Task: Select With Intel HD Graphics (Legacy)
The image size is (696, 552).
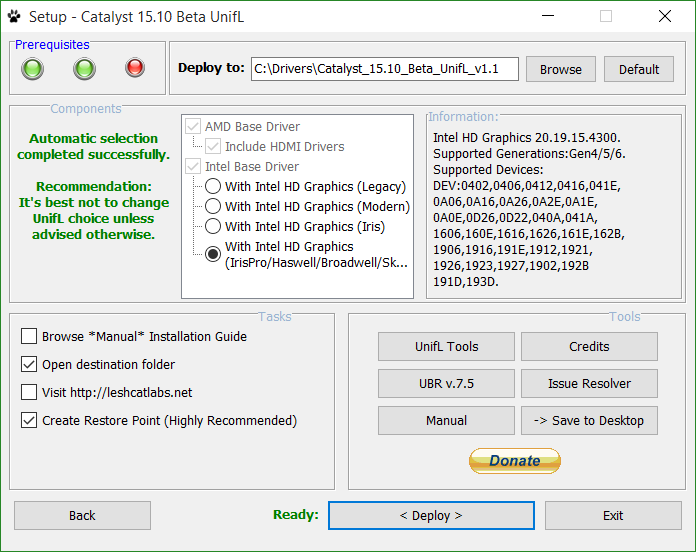Action: coord(213,186)
